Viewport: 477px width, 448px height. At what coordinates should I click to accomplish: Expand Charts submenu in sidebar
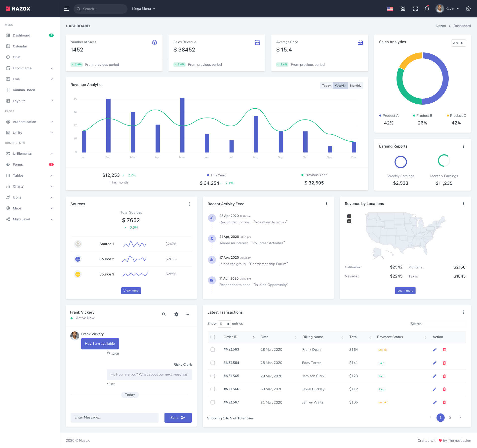(x=30, y=186)
